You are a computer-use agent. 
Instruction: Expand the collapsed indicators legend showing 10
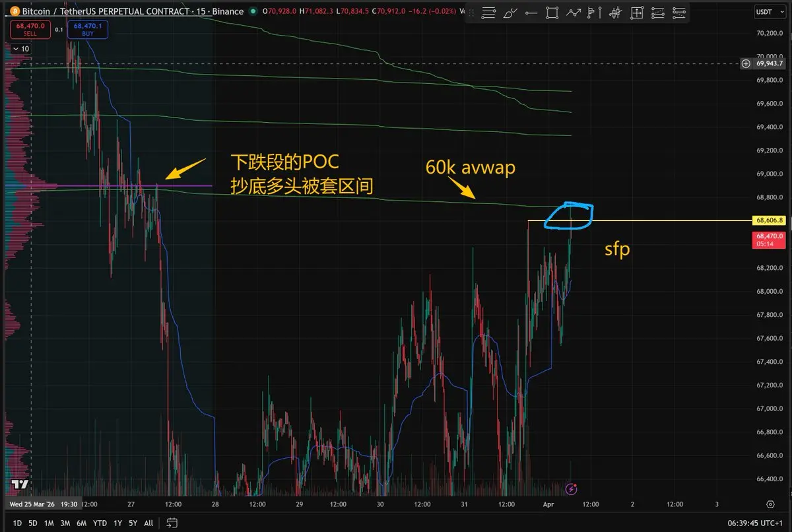click(x=20, y=48)
